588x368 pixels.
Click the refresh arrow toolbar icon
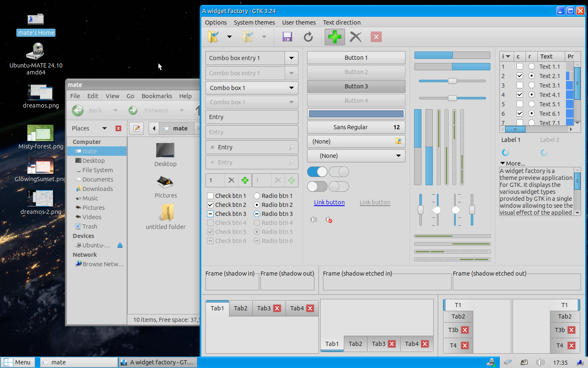[308, 37]
